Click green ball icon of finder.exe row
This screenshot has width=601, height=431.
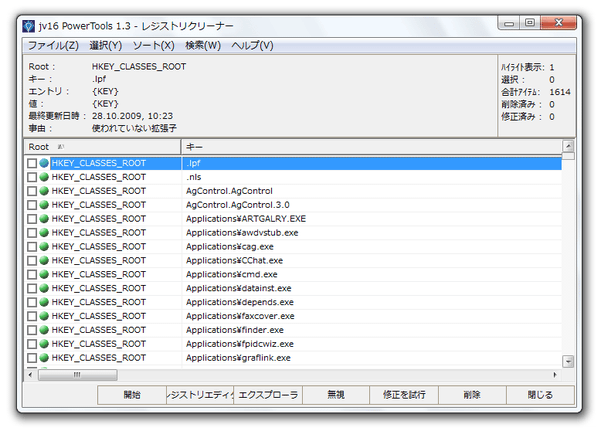pos(44,330)
